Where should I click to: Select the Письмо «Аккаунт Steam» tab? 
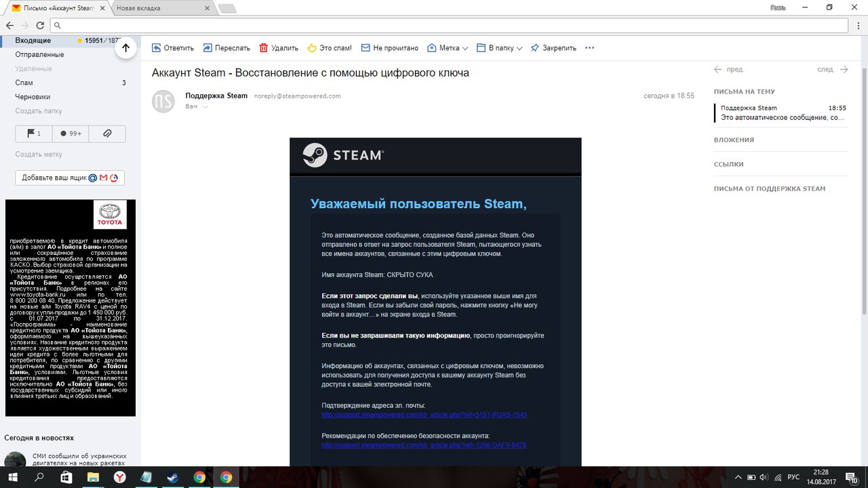coord(57,8)
